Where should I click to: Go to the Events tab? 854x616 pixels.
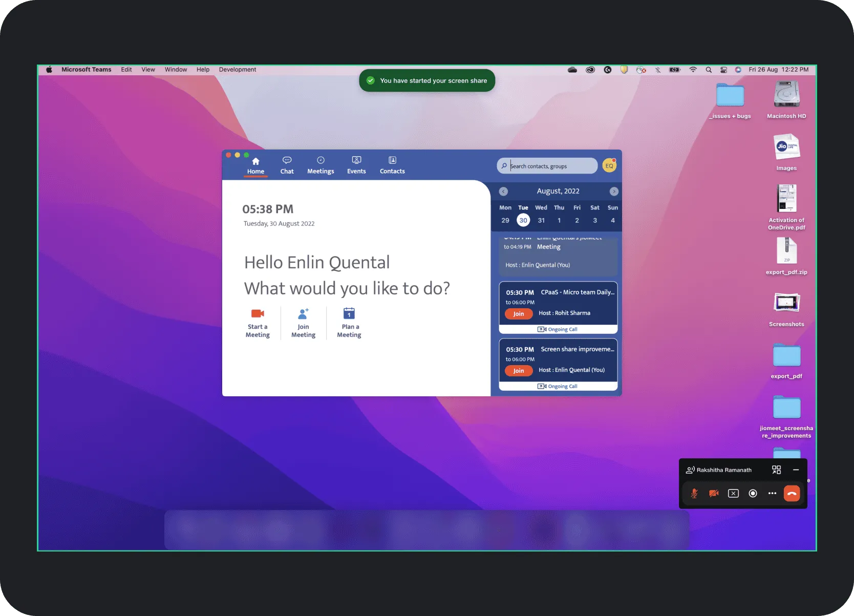[356, 165]
